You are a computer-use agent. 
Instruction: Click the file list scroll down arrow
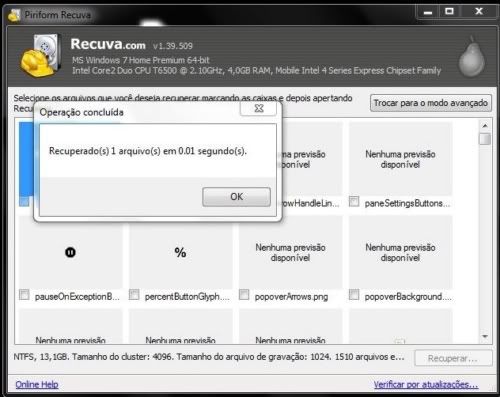485,336
